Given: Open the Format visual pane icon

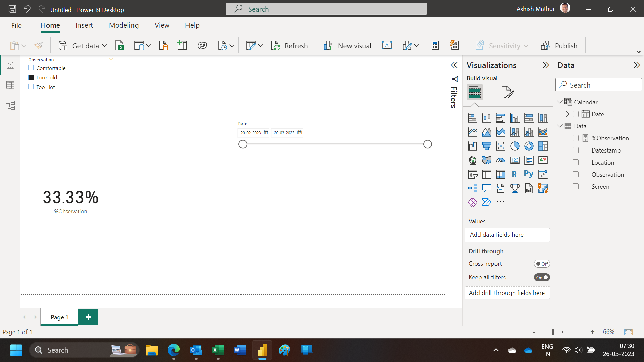Looking at the screenshot, I should [x=507, y=92].
